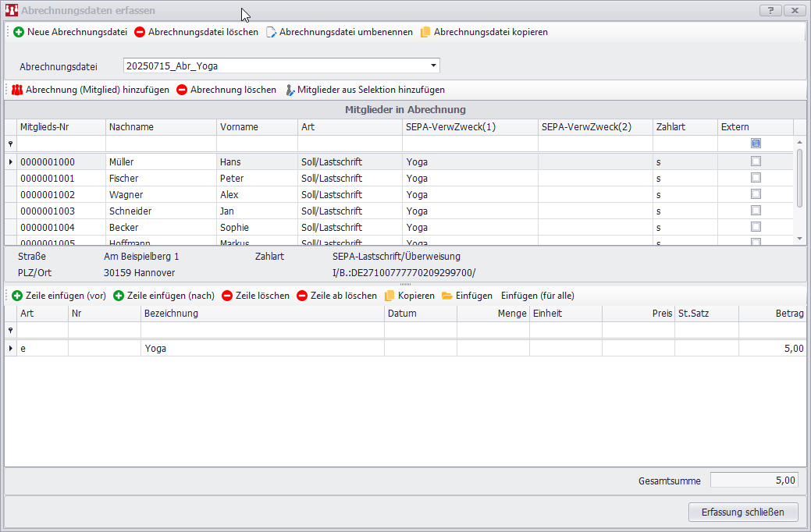Image resolution: width=811 pixels, height=532 pixels.
Task: Click Einfügen (für alle) button
Action: tap(538, 296)
